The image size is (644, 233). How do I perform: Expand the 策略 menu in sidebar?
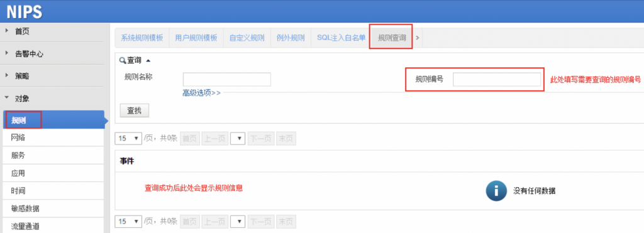pos(52,76)
